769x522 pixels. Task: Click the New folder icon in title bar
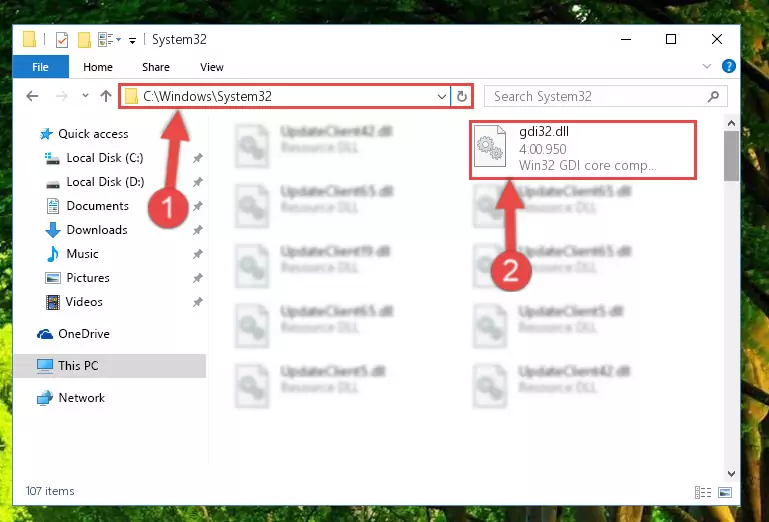(x=84, y=40)
